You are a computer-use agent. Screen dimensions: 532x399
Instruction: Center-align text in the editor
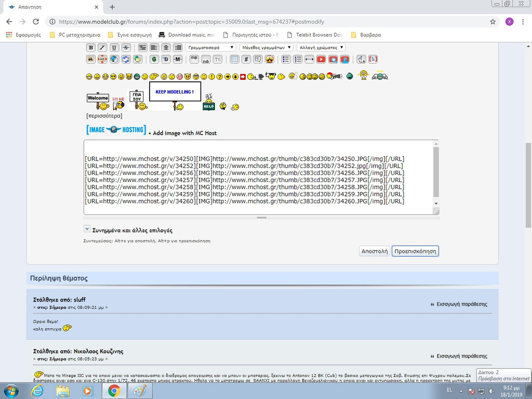[166, 48]
